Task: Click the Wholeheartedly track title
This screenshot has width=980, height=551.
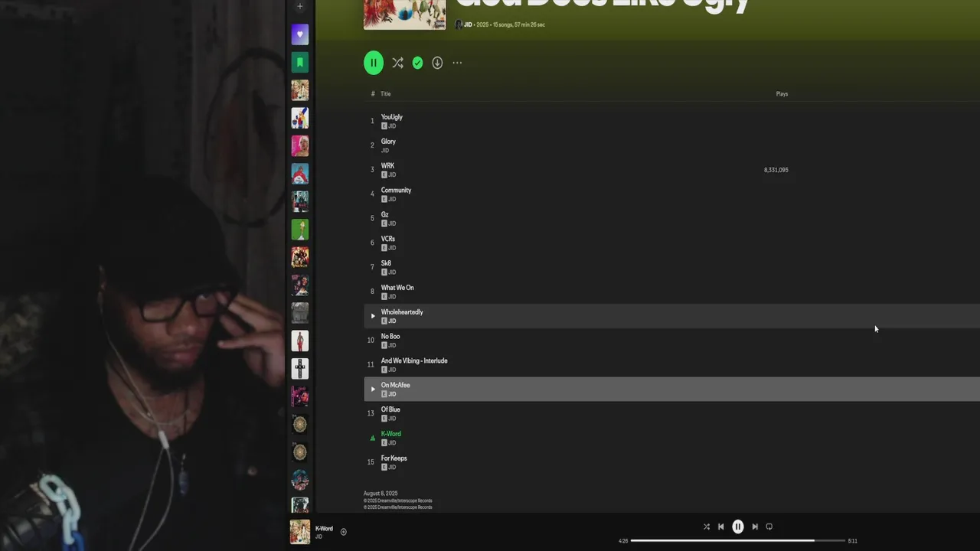Action: pyautogui.click(x=402, y=312)
